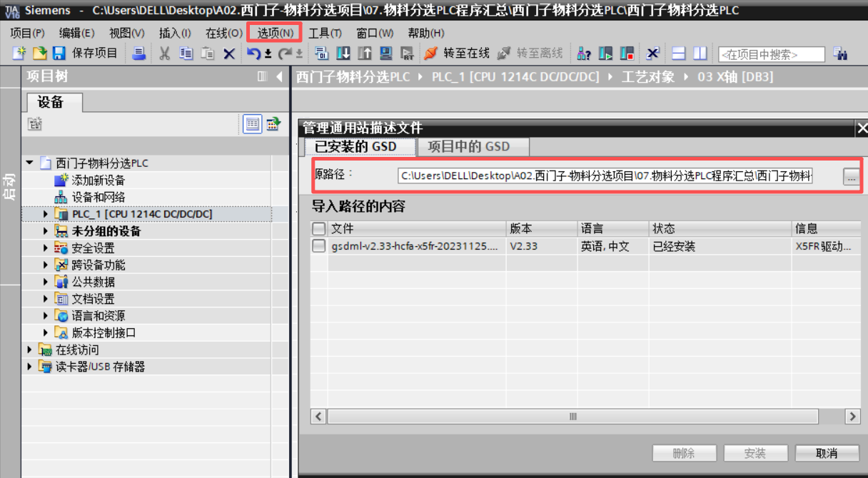The image size is (868, 478).
Task: Switch to the 项目中的 GSD tab
Action: point(474,146)
